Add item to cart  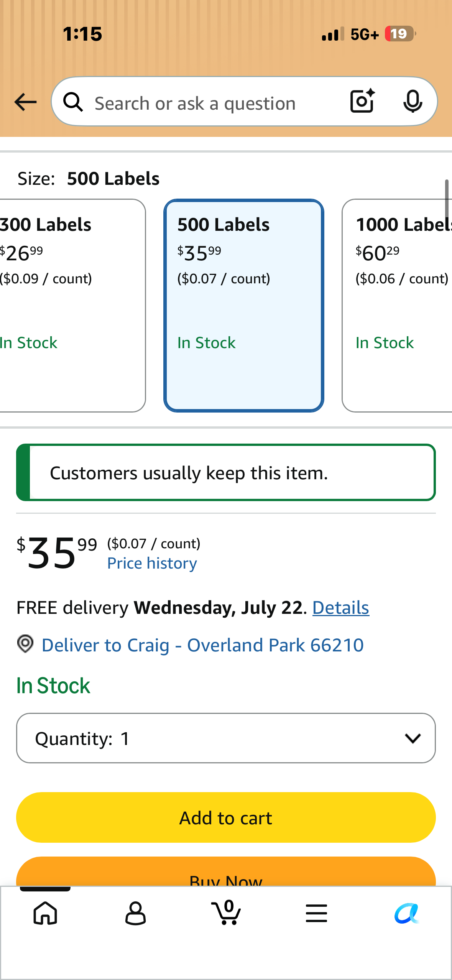click(226, 817)
